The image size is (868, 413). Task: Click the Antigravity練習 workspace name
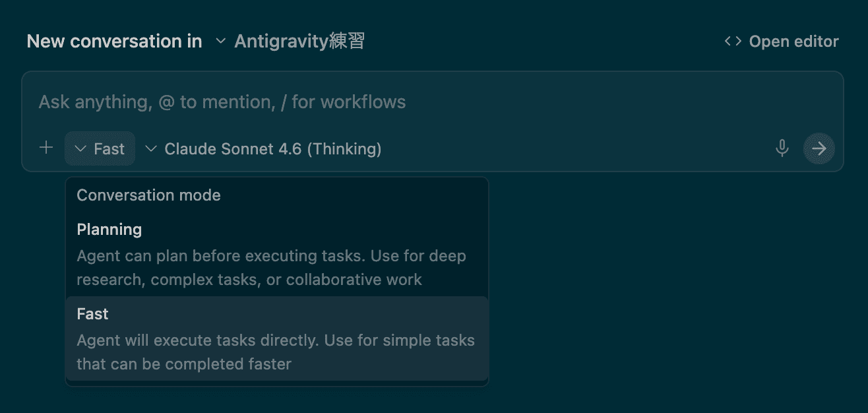click(x=299, y=42)
